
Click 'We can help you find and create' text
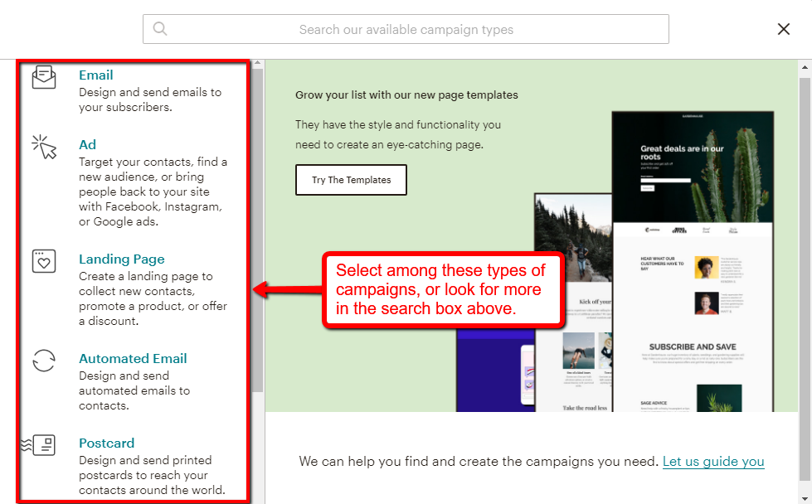pyautogui.click(x=479, y=461)
